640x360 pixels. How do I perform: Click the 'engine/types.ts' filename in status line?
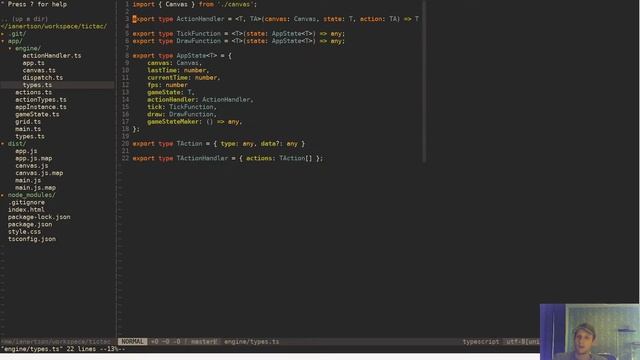tap(251, 342)
